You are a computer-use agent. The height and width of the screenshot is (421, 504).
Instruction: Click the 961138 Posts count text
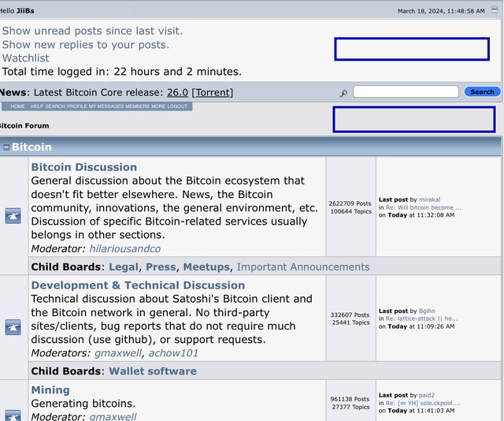[350, 399]
